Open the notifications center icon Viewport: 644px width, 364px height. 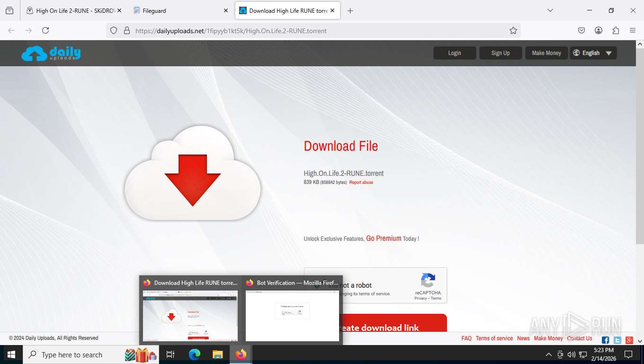[x=628, y=355]
